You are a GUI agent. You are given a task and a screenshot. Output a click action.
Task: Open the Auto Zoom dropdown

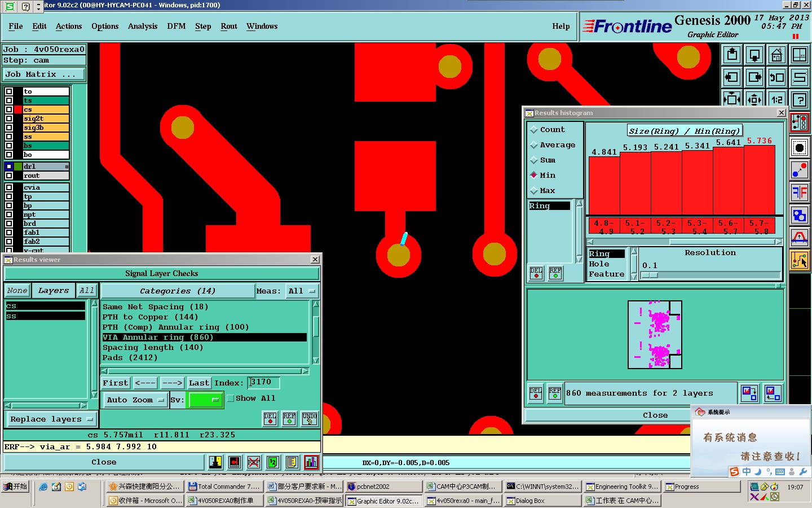(135, 400)
